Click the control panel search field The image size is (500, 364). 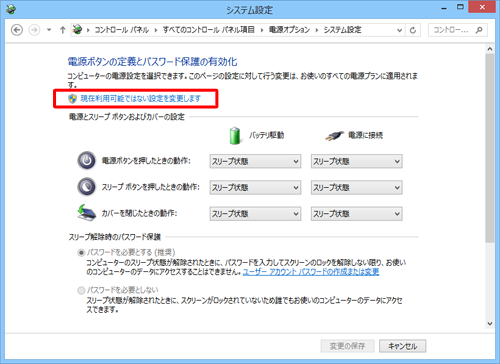pos(457,30)
